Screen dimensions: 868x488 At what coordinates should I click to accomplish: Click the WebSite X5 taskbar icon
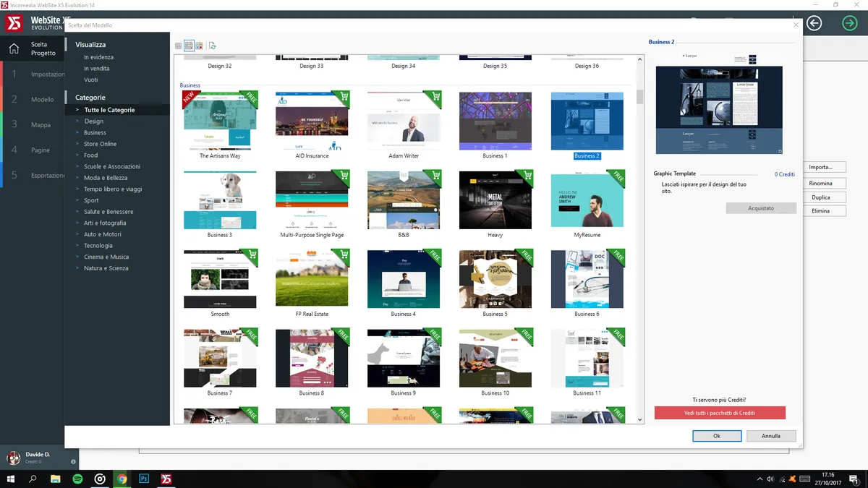[x=166, y=479]
